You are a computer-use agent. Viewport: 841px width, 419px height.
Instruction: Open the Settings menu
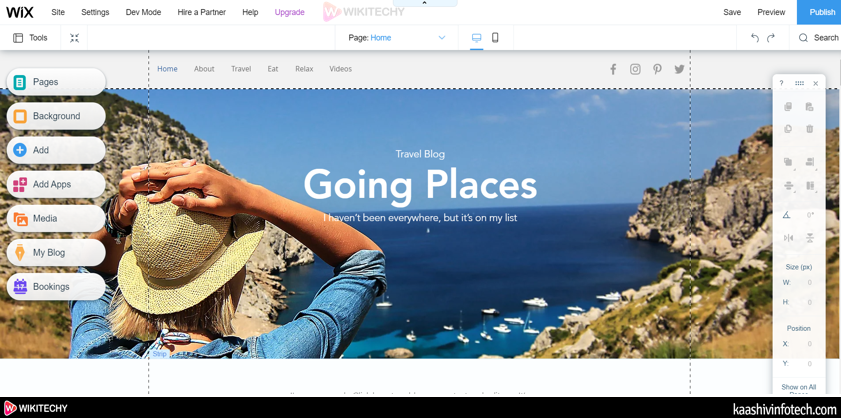pos(95,12)
